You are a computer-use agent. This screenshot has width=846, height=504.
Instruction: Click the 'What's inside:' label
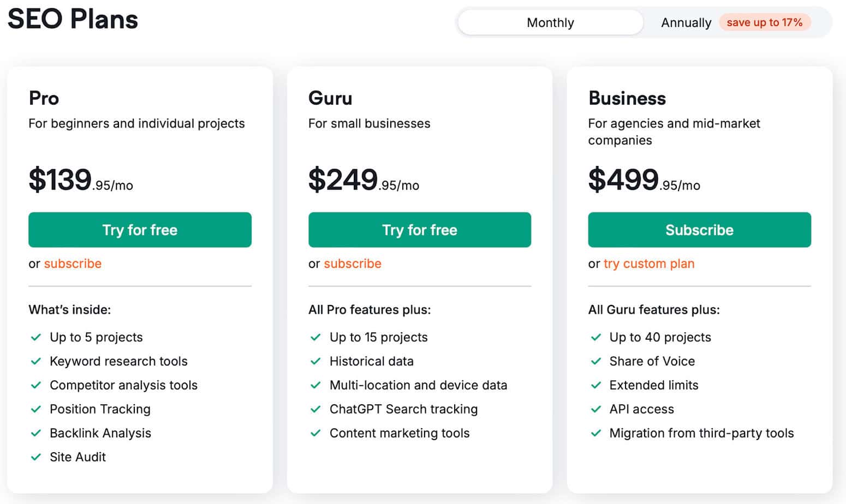tap(69, 310)
